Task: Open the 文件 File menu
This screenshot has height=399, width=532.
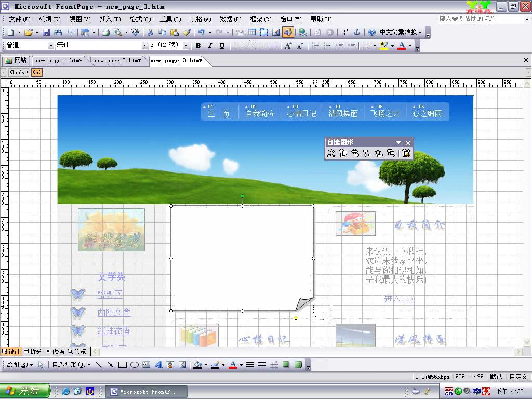Action: [x=19, y=19]
